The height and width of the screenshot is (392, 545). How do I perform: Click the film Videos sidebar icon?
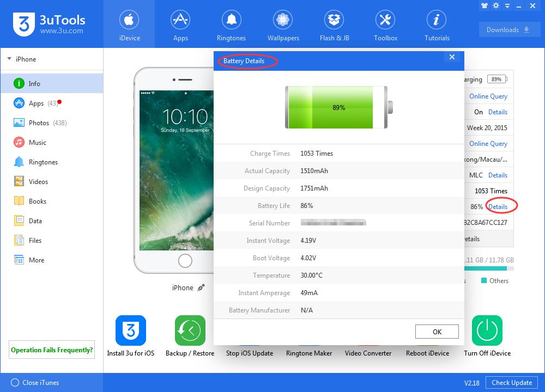click(19, 181)
